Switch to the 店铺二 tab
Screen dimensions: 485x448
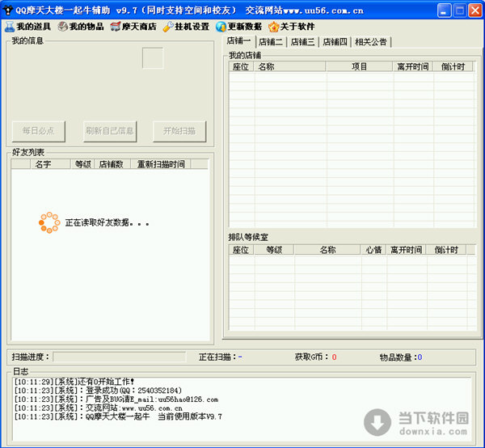(x=271, y=42)
